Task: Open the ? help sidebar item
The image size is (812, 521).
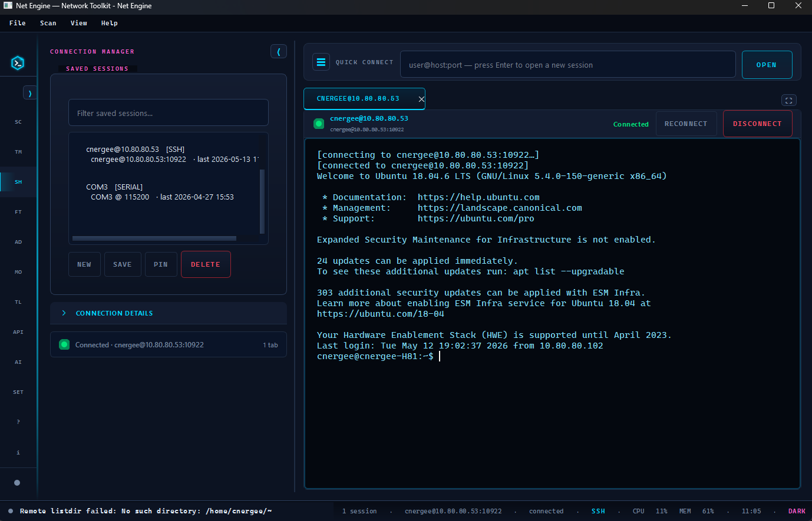Action: 18,422
